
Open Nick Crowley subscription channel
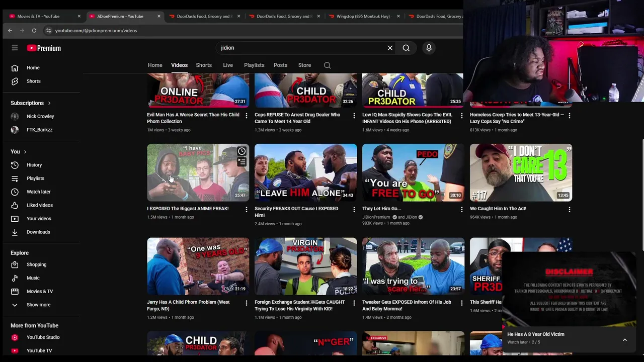pyautogui.click(x=41, y=116)
